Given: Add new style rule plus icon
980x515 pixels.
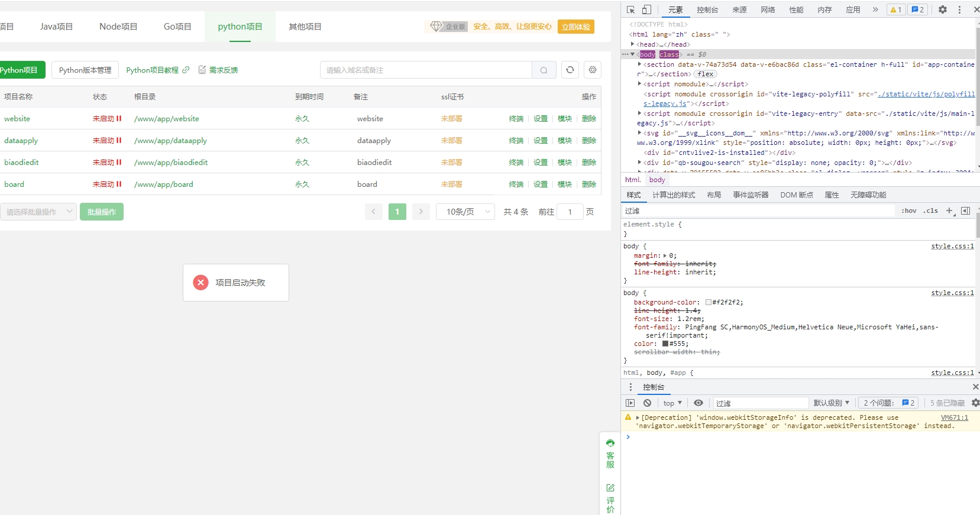Looking at the screenshot, I should point(950,210).
